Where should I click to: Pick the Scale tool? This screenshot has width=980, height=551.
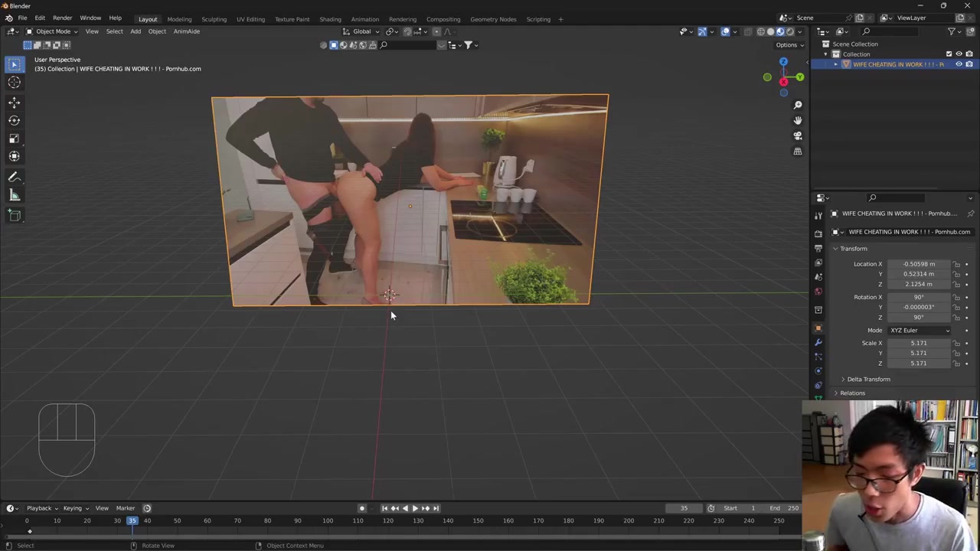(14, 139)
